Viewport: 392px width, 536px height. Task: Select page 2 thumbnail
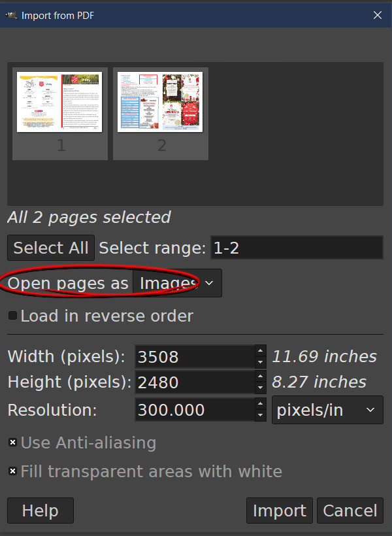160,114
